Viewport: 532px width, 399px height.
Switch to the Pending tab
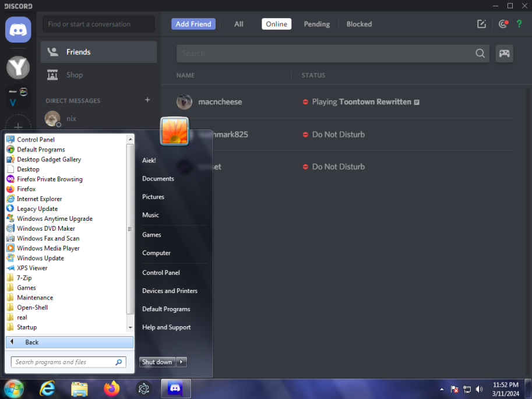point(317,24)
